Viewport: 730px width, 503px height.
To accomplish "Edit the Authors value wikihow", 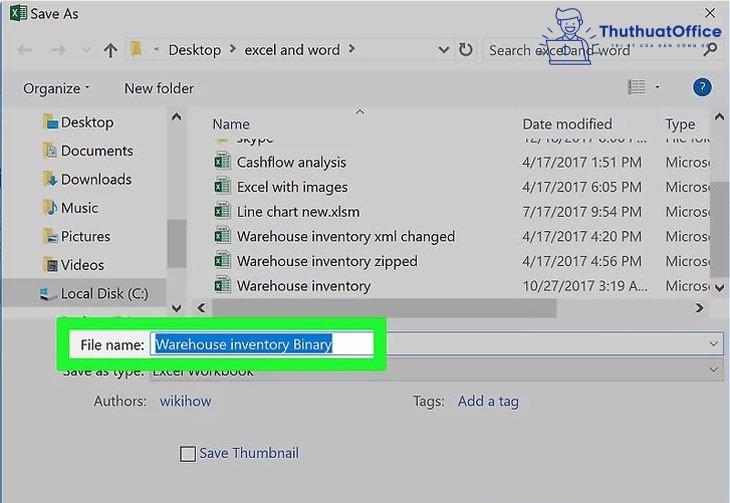I will click(x=185, y=401).
